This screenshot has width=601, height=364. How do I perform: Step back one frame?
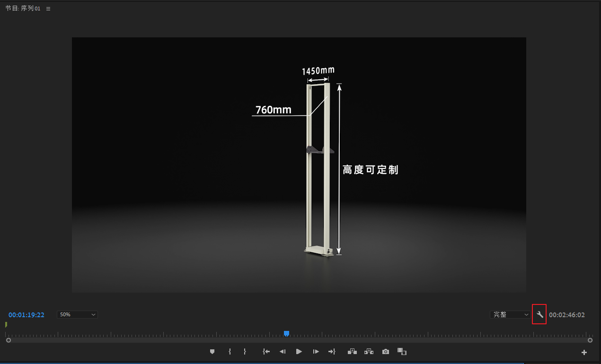point(283,352)
